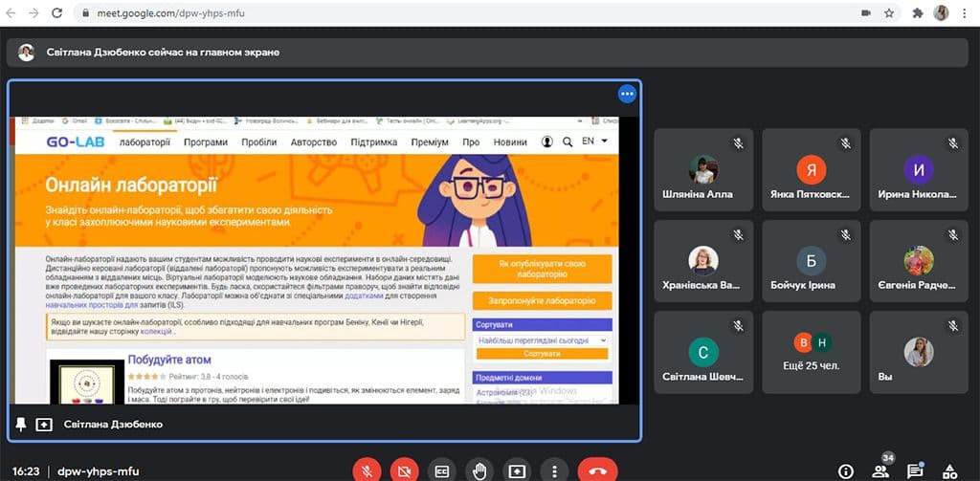The height and width of the screenshot is (481, 980).
Task: Open the Авторство menu item
Action: pos(314,142)
